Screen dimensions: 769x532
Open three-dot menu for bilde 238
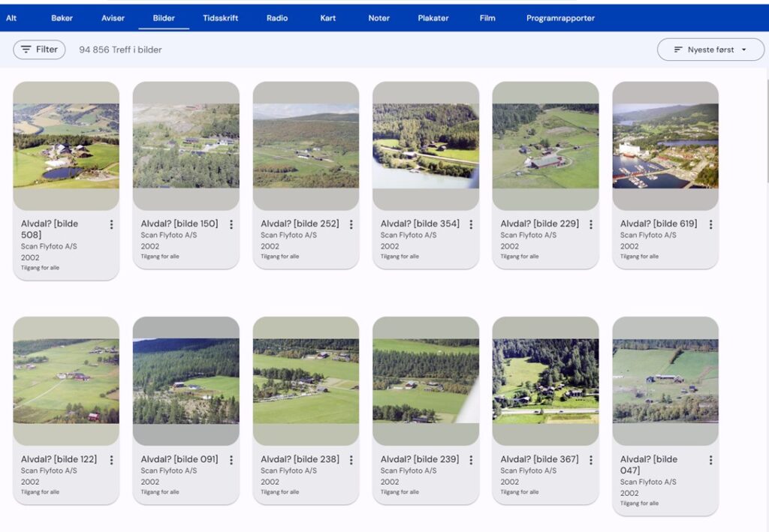[x=351, y=460]
